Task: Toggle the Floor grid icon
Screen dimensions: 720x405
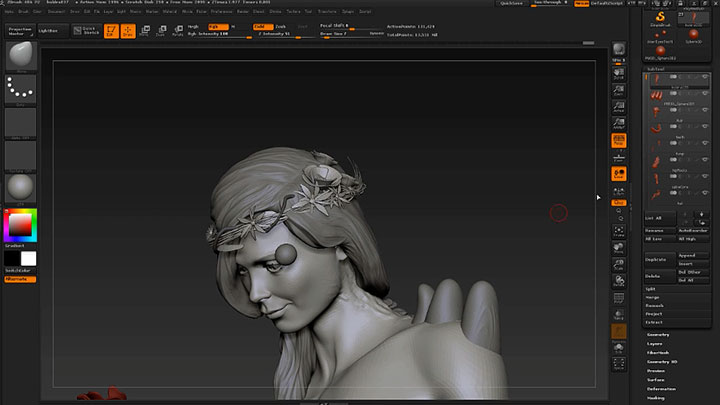Action: click(x=619, y=158)
